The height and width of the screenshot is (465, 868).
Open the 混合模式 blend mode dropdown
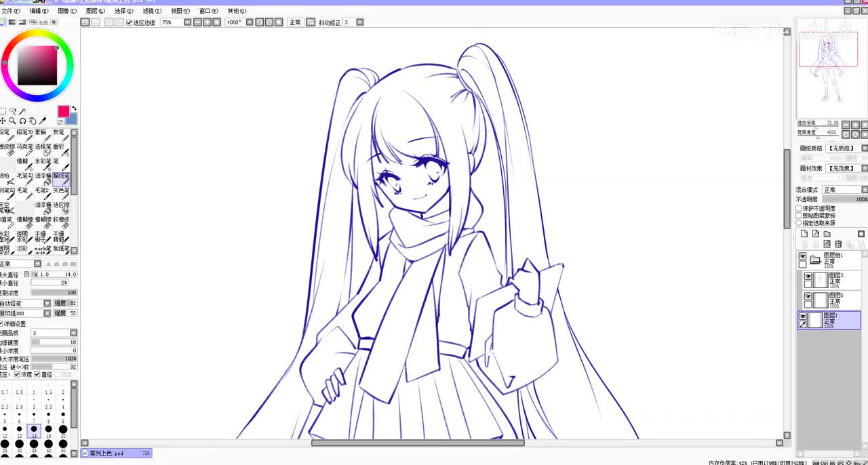[864, 190]
